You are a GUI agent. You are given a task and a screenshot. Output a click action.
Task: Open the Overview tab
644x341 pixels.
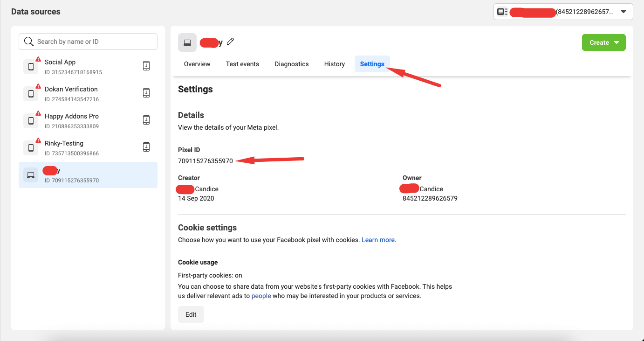(x=197, y=64)
